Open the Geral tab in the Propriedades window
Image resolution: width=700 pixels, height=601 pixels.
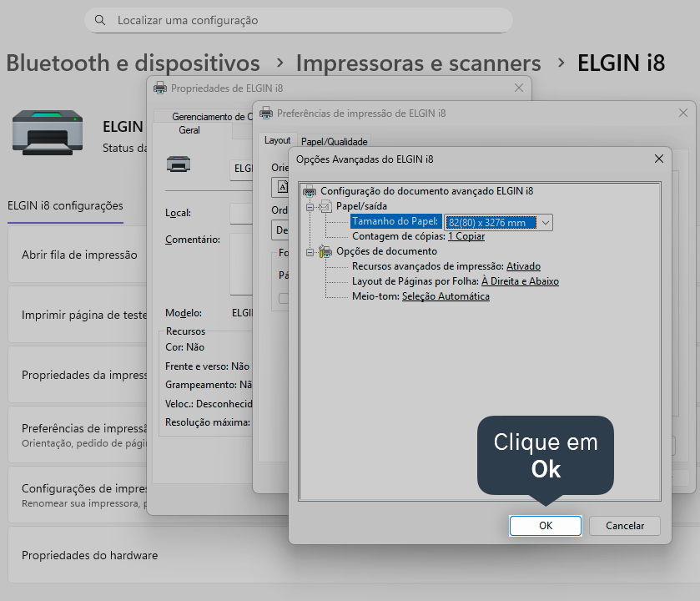189,130
